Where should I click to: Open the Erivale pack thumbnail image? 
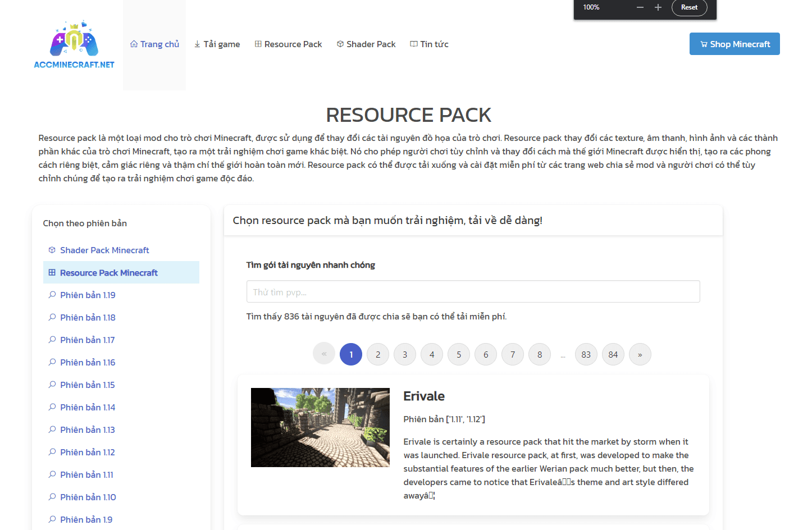pyautogui.click(x=320, y=427)
